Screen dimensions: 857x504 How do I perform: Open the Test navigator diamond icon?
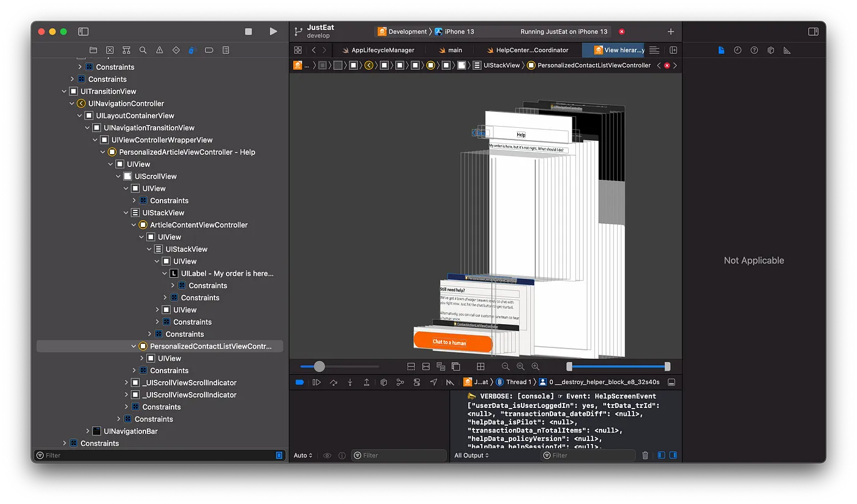[176, 50]
